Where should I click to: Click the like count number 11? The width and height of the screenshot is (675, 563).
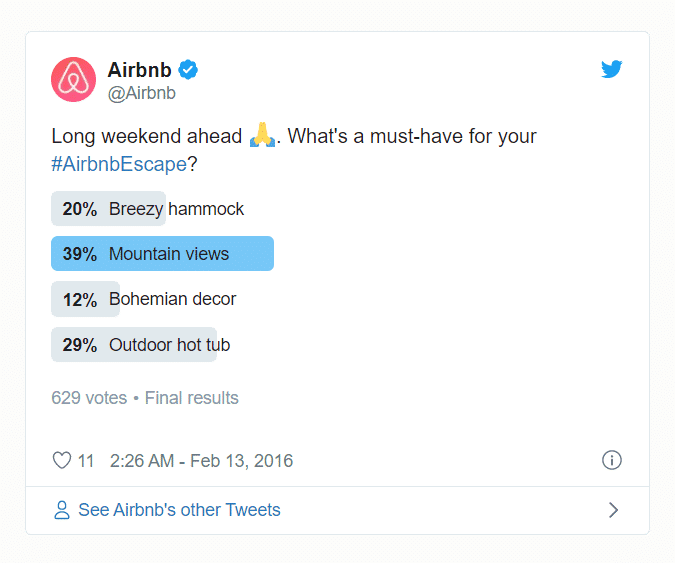click(x=86, y=461)
